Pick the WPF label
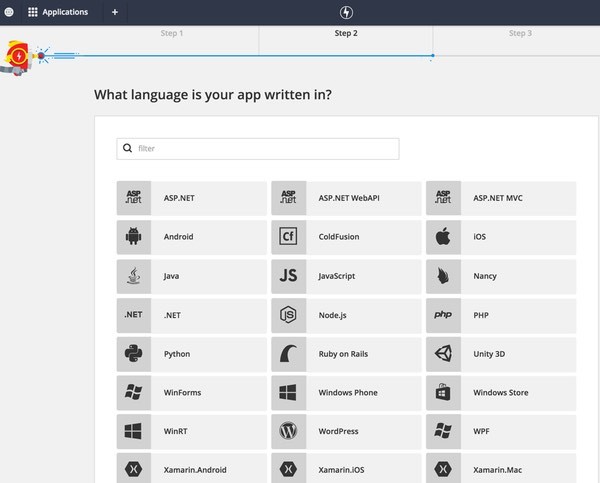Image resolution: width=600 pixels, height=483 pixels. [481, 431]
